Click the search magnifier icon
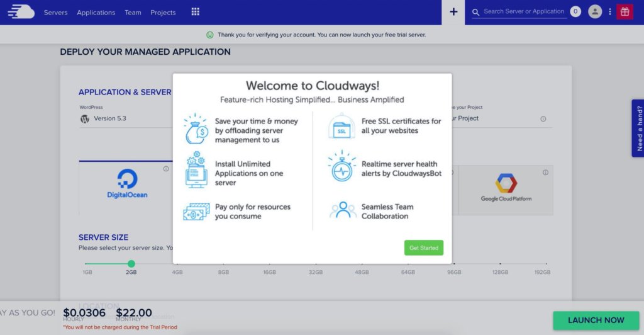 pyautogui.click(x=475, y=13)
